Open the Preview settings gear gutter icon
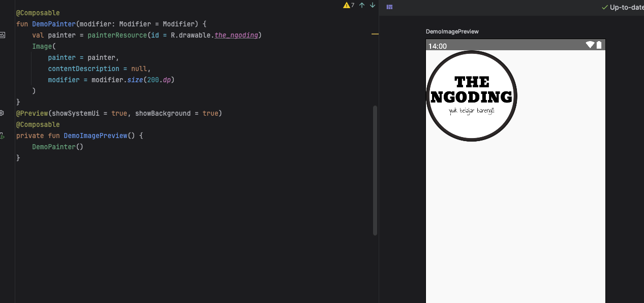 click(3, 113)
